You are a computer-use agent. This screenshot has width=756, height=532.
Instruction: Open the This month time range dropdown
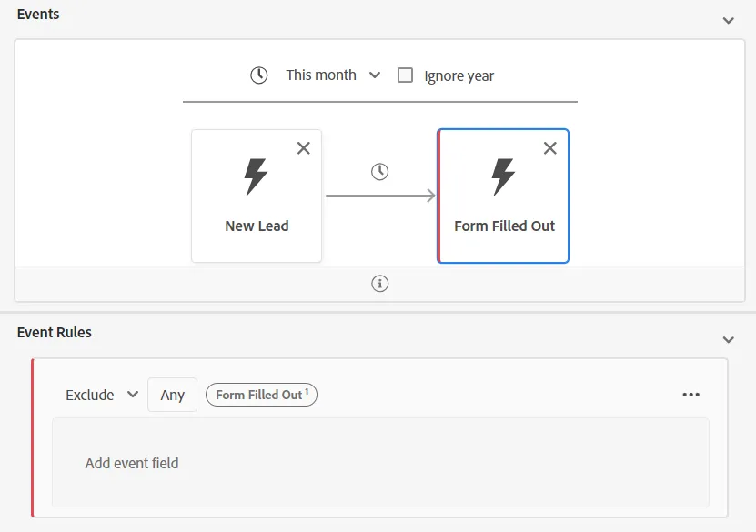333,75
